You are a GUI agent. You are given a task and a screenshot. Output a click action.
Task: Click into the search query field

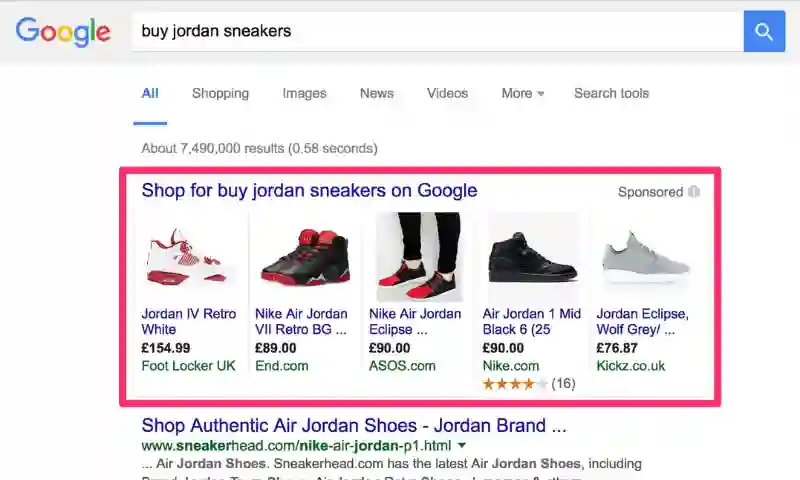(x=435, y=31)
